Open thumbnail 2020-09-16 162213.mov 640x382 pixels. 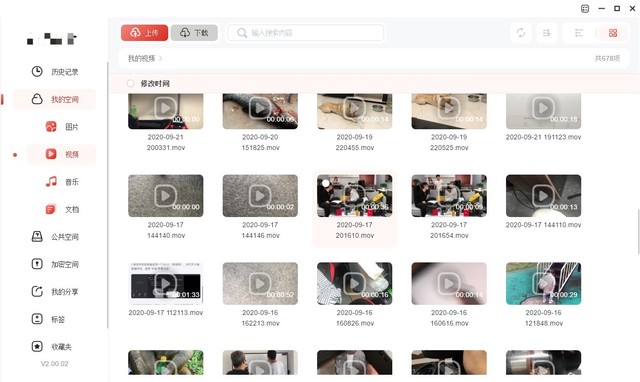coord(260,283)
